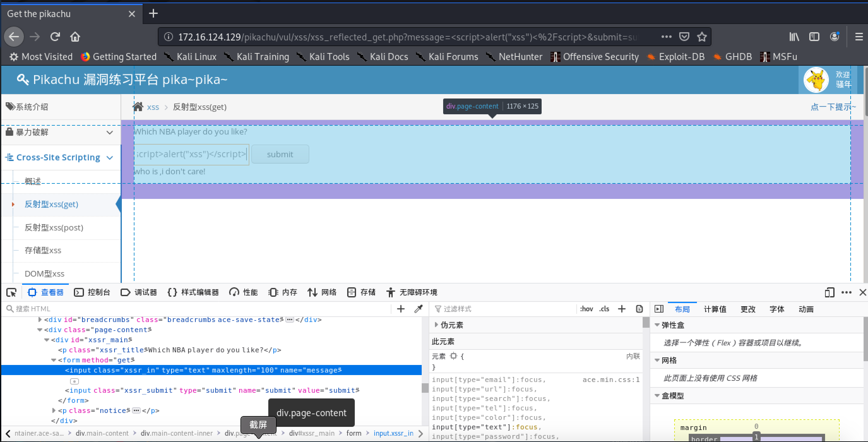Open the 反射型xss(post) sidebar link
The height and width of the screenshot is (442, 868).
(54, 228)
